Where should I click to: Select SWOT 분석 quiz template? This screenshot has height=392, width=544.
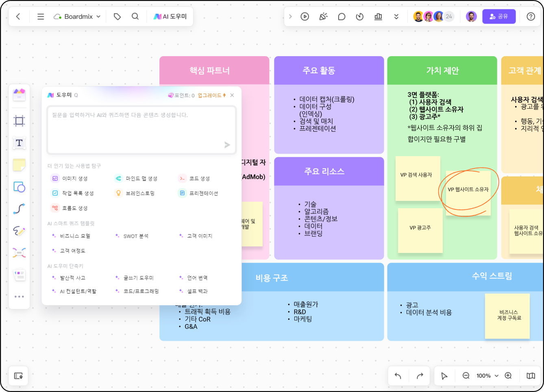point(132,236)
